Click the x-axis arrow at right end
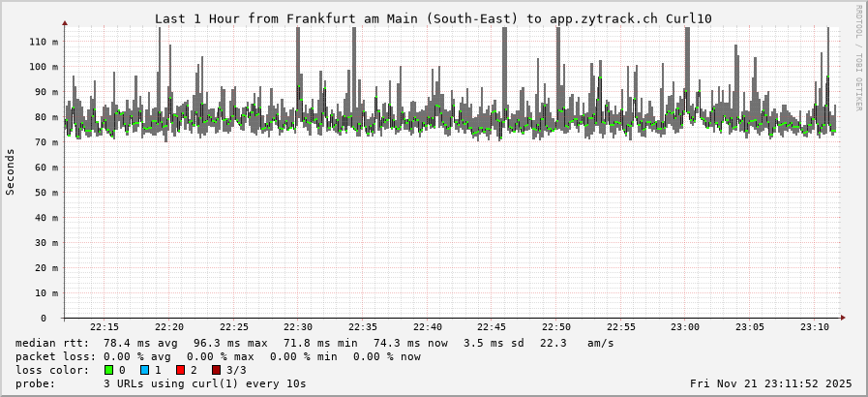The width and height of the screenshot is (868, 397). (842, 318)
